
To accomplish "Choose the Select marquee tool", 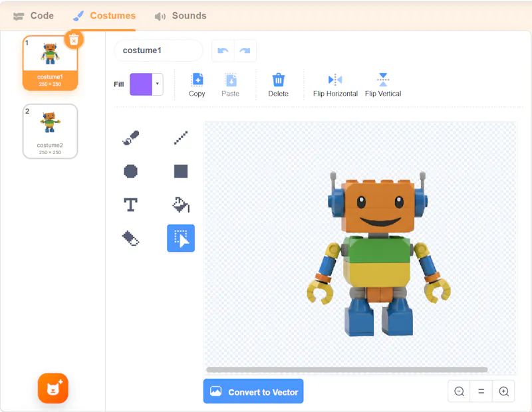I will coord(181,238).
